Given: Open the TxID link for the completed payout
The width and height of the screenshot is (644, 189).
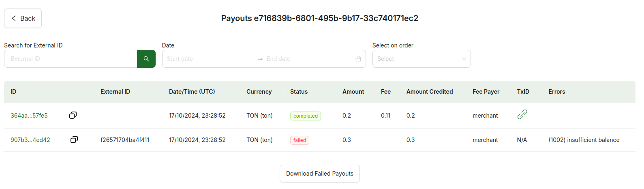Looking at the screenshot, I should [522, 115].
